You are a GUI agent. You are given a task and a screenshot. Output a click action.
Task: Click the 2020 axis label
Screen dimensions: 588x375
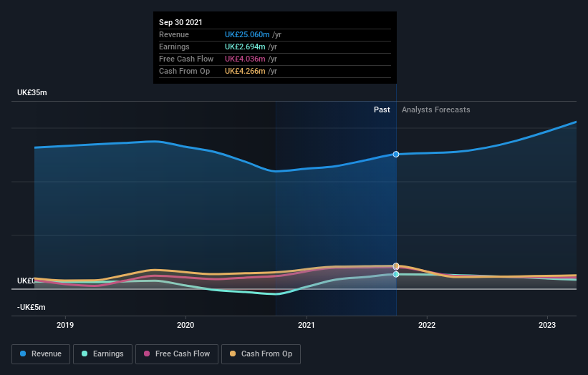click(185, 325)
